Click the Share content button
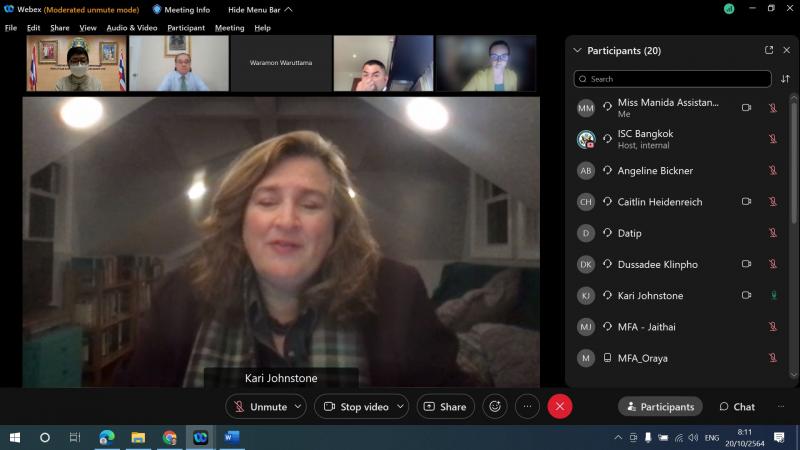 [445, 407]
